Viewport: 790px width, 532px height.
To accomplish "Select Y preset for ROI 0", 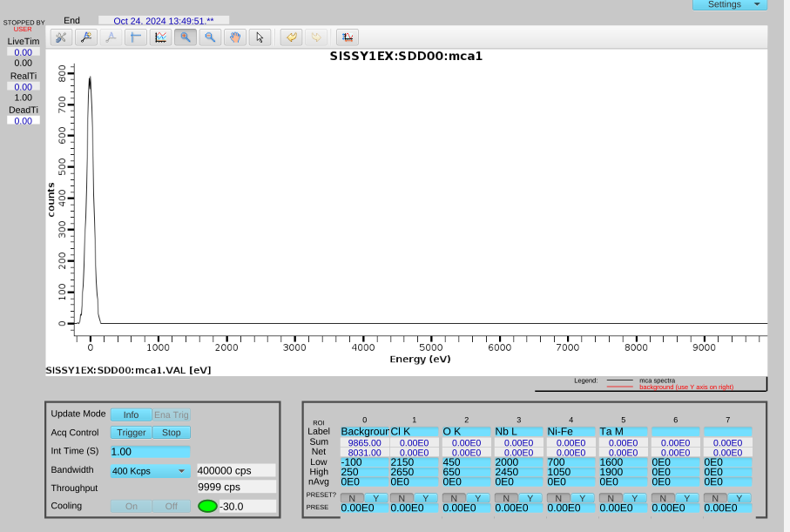I will [x=376, y=498].
